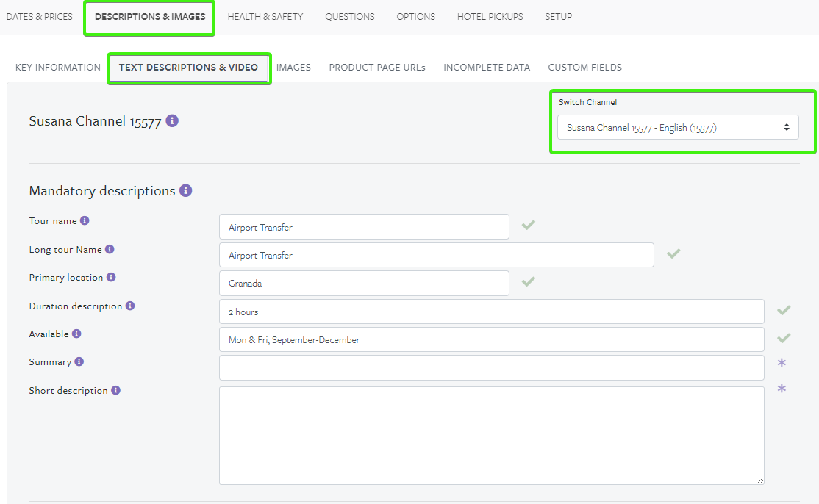
Task: Switch to the IMAGES tab
Action: pyautogui.click(x=293, y=67)
